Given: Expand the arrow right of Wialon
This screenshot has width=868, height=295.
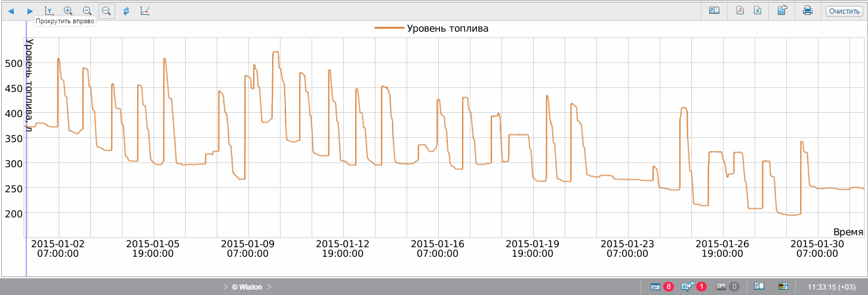Looking at the screenshot, I should click(269, 287).
